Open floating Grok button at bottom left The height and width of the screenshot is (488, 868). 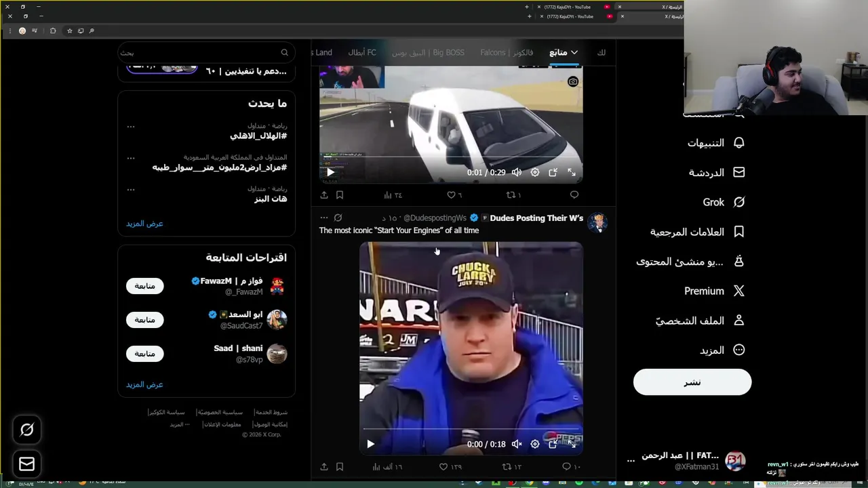pos(26,429)
